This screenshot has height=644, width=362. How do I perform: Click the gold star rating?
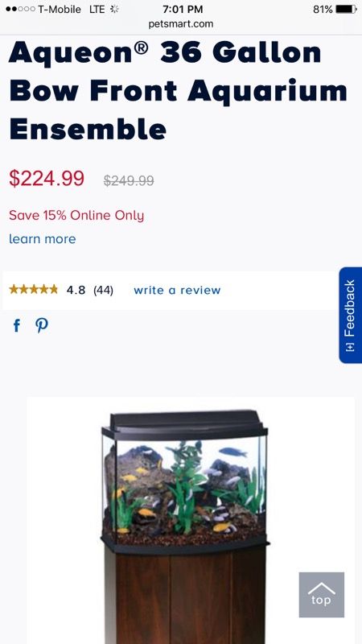click(34, 290)
